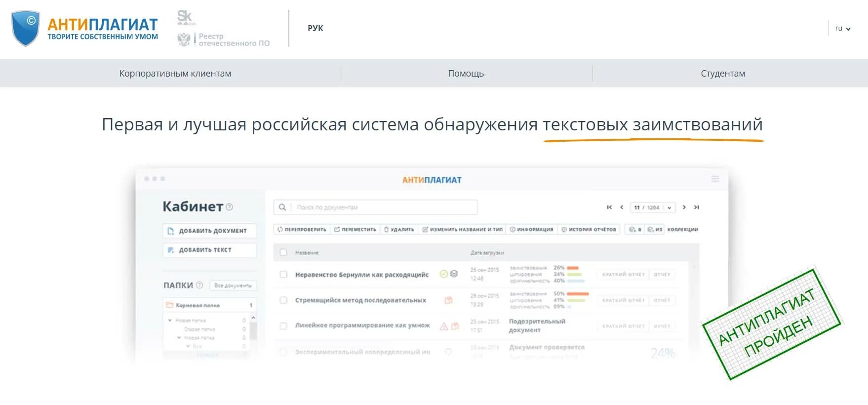
Task: Click the red document icon on the Стремящийся метод row
Action: [448, 300]
